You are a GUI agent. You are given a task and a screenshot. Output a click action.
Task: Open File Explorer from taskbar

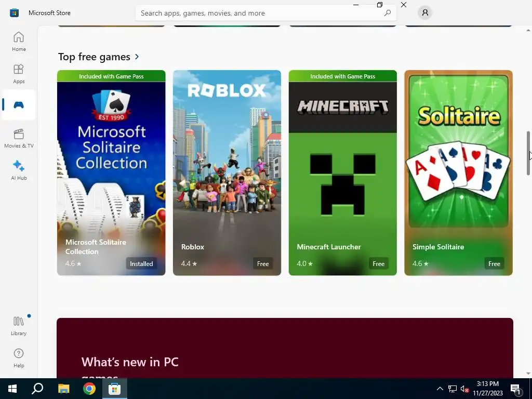63,389
